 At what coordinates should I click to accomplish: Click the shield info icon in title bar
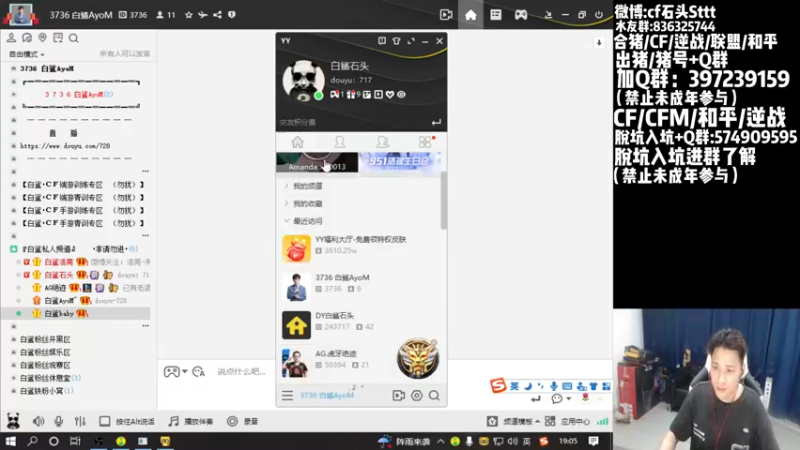(232, 15)
